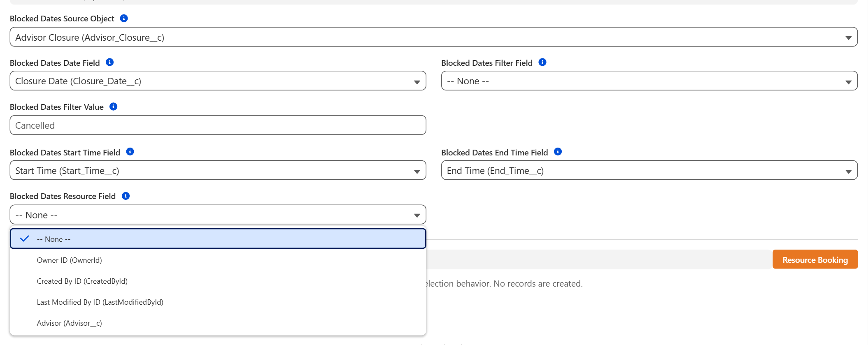Image resolution: width=868 pixels, height=345 pixels.
Task: Open the Blocked Dates Filter Field dropdown
Action: coord(649,81)
